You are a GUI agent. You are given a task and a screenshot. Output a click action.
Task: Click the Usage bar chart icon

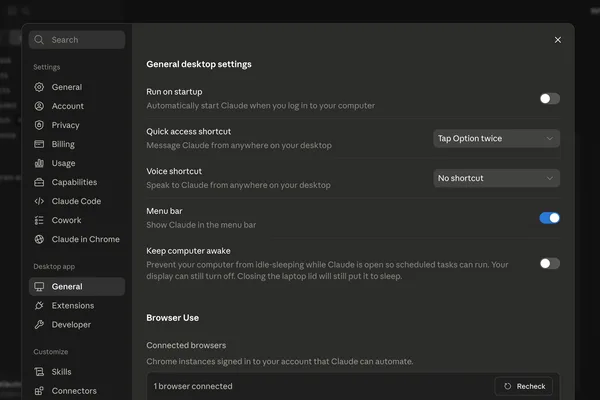[x=39, y=163]
